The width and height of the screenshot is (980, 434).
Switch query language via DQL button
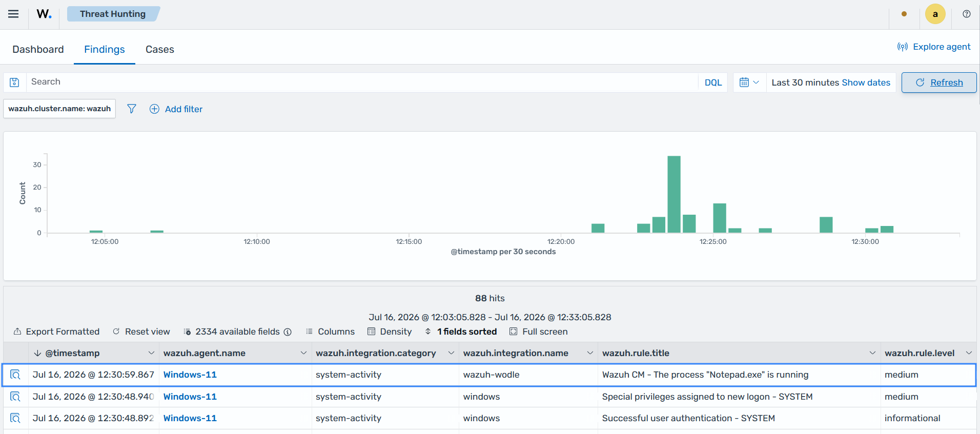pyautogui.click(x=713, y=82)
